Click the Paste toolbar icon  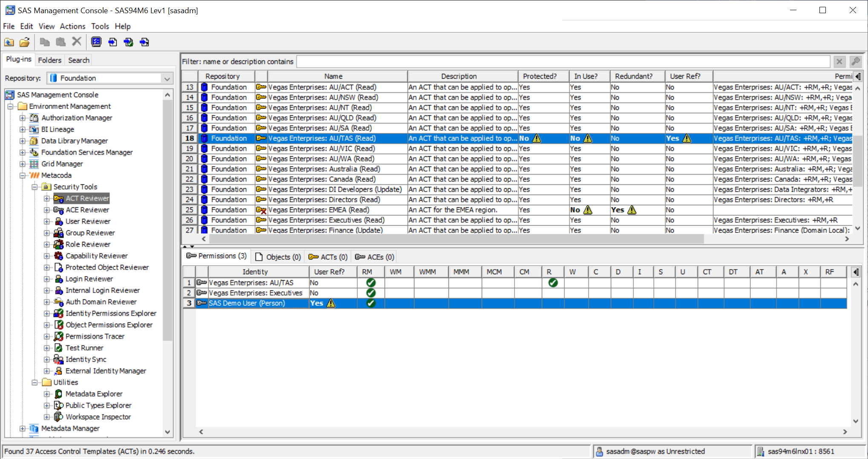pos(61,42)
